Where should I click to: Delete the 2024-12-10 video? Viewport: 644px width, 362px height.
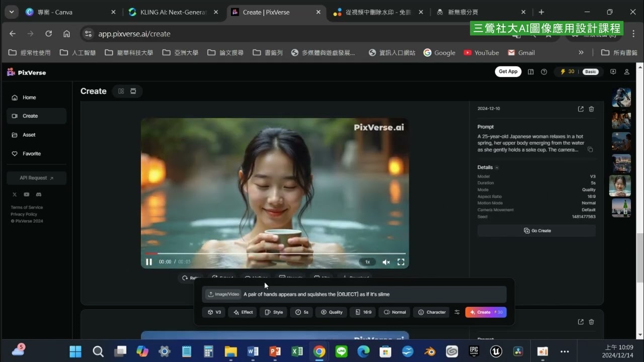tap(591, 109)
